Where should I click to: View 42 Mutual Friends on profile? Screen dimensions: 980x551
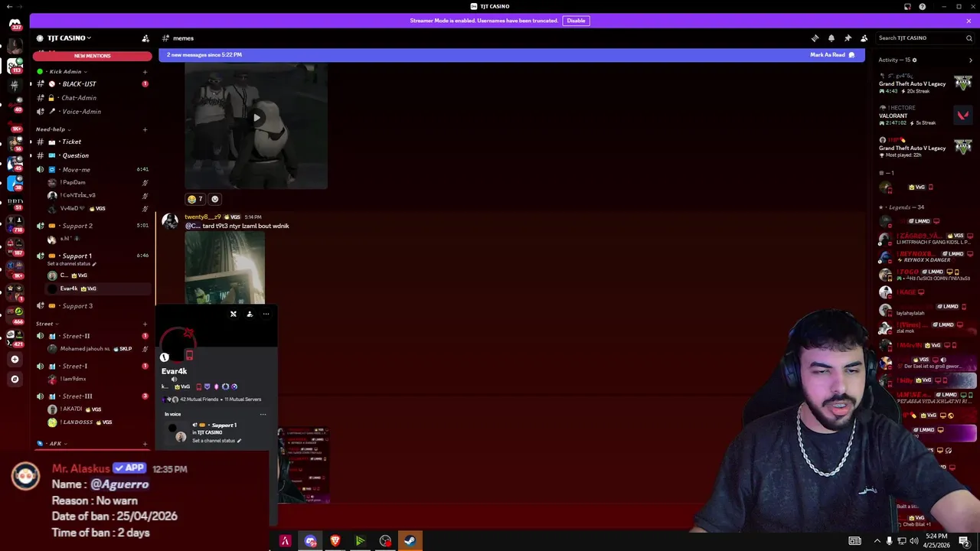coord(199,399)
